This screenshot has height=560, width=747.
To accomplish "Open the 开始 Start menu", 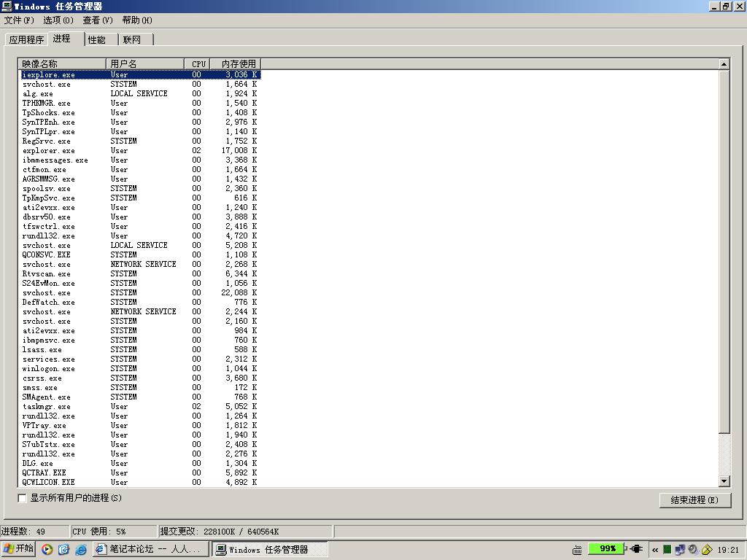I will click(x=18, y=549).
